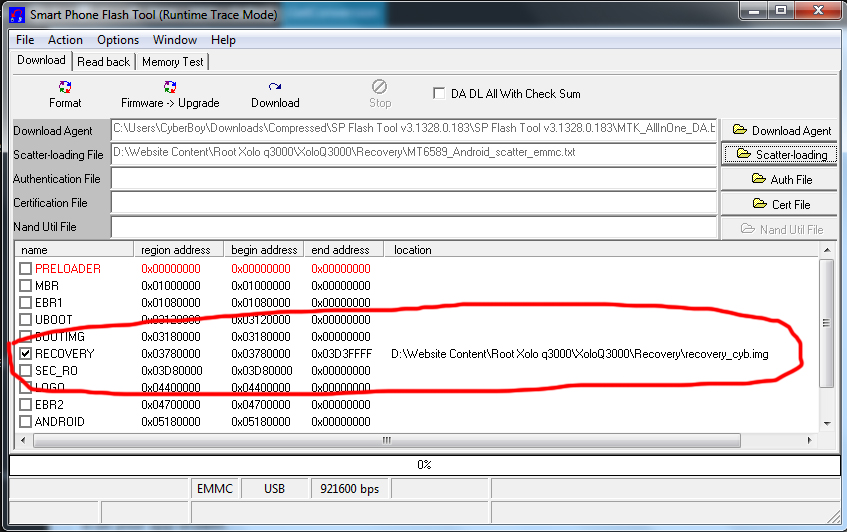The width and height of the screenshot is (847, 532).
Task: Click the RECOVERY end address 0x03D3FFFF
Action: click(x=341, y=354)
